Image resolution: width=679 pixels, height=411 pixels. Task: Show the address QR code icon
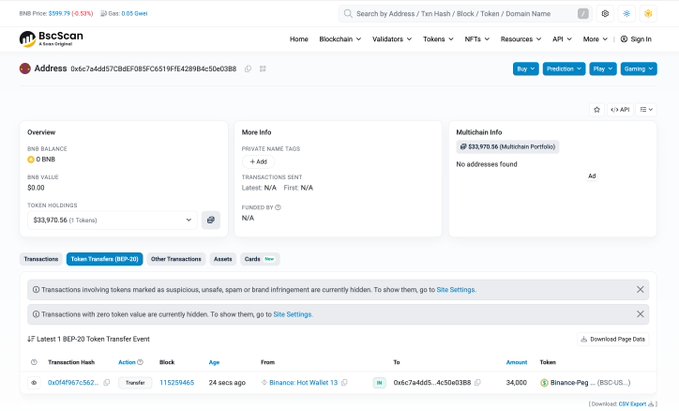pyautogui.click(x=263, y=69)
